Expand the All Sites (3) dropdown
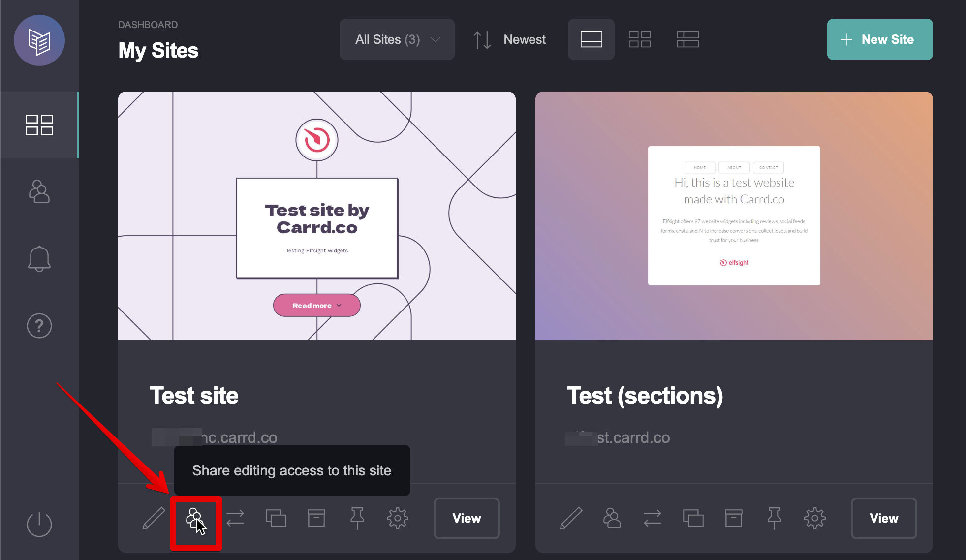The width and height of the screenshot is (966, 560). click(x=397, y=39)
